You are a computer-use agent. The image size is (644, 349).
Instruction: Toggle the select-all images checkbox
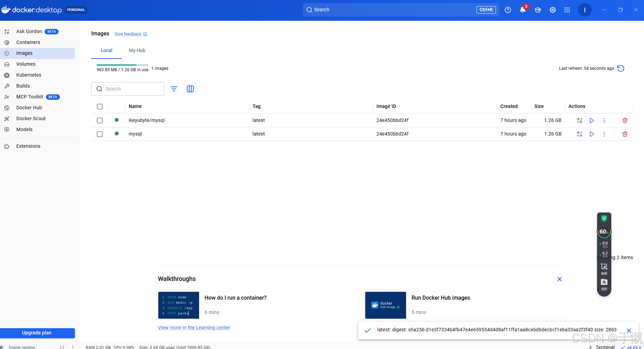point(100,107)
